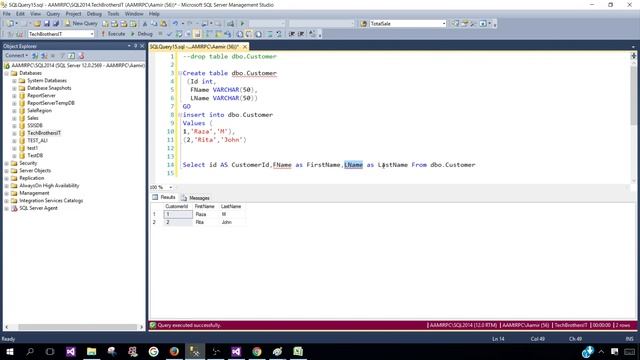This screenshot has width=640, height=360.
Task: Click the Cancel Executing Query stop icon
Action: (x=160, y=34)
